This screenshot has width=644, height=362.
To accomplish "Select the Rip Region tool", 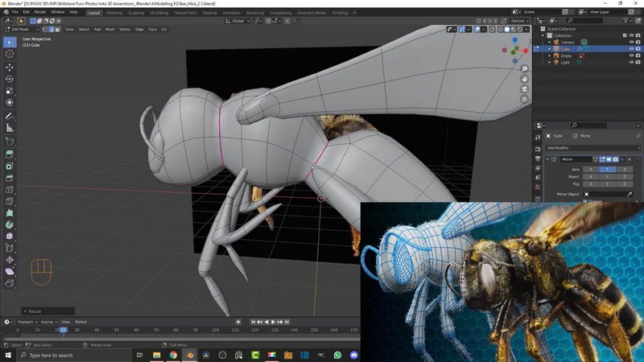I will (x=10, y=283).
